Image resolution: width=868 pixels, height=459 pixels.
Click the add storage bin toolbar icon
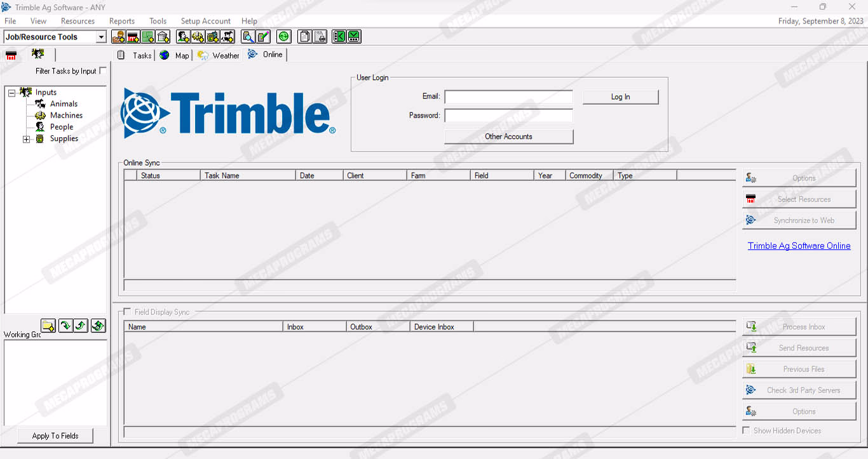(x=163, y=37)
